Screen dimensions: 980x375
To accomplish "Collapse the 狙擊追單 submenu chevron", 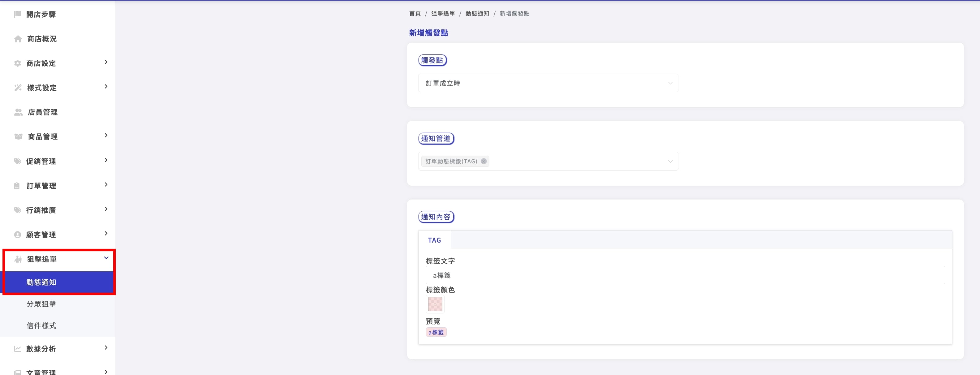I will [106, 258].
